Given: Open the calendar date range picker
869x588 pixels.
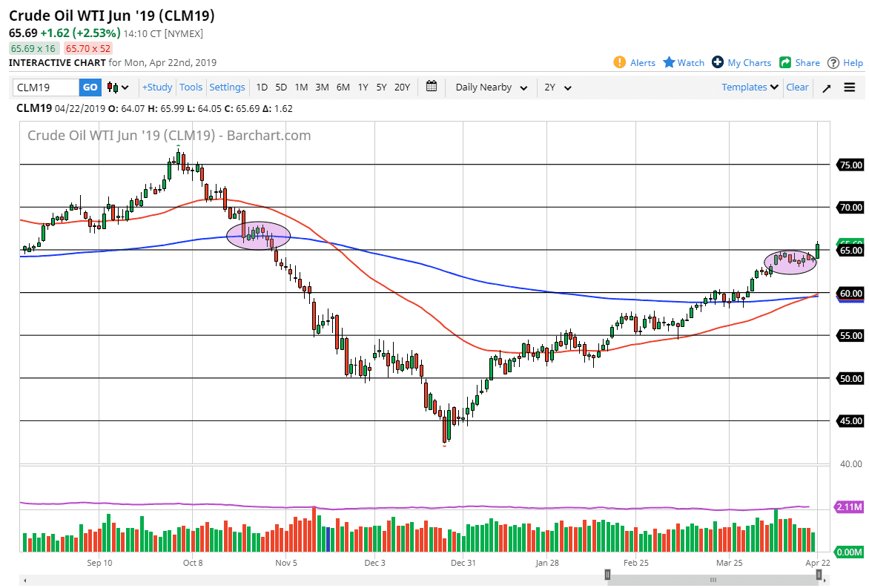Looking at the screenshot, I should [x=432, y=87].
